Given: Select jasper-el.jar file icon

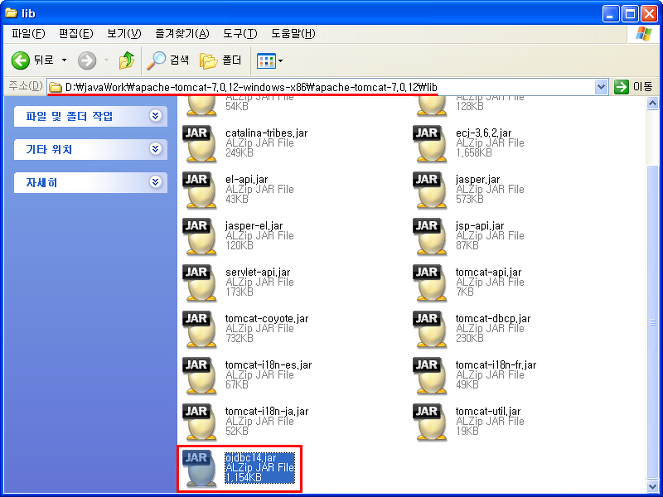Looking at the screenshot, I should click(x=200, y=236).
